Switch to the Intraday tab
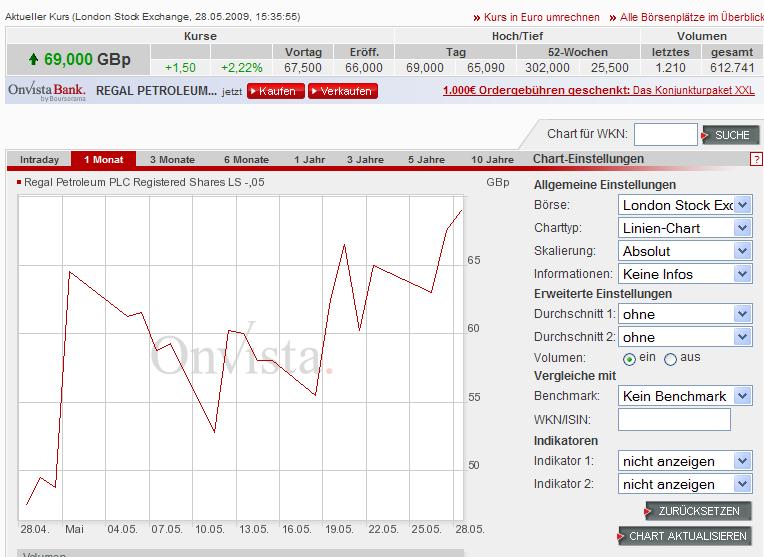This screenshot has width=764, height=557. click(x=39, y=159)
